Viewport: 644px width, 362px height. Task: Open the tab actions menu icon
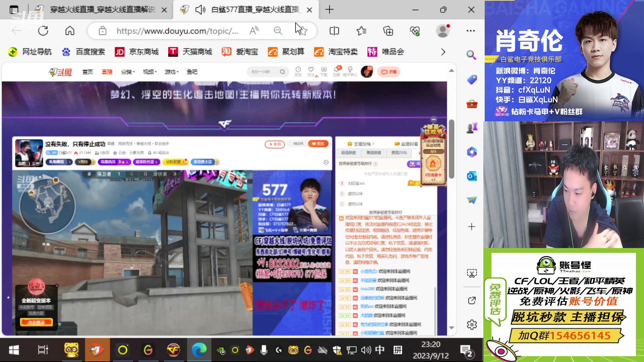click(14, 10)
